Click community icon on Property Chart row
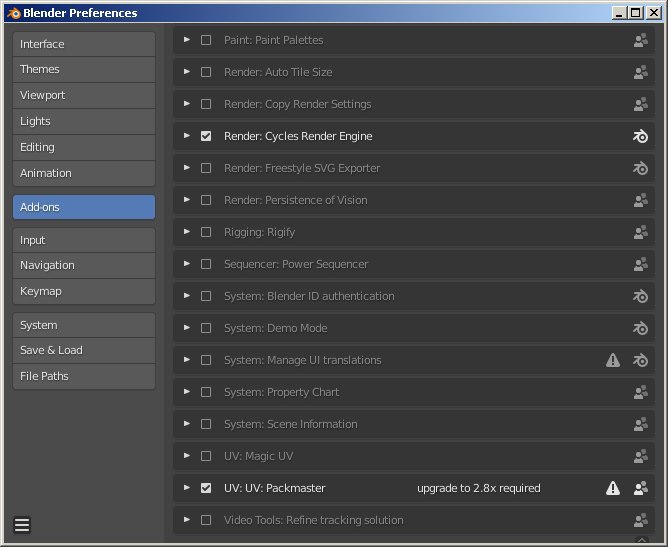This screenshot has width=668, height=547. point(640,392)
